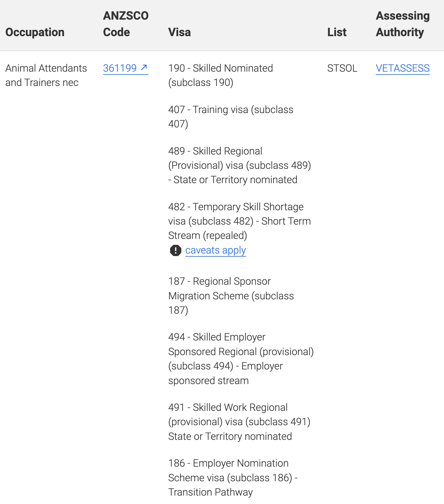
Task: Select the 190 Skilled Nominated visa entry
Action: (x=220, y=75)
